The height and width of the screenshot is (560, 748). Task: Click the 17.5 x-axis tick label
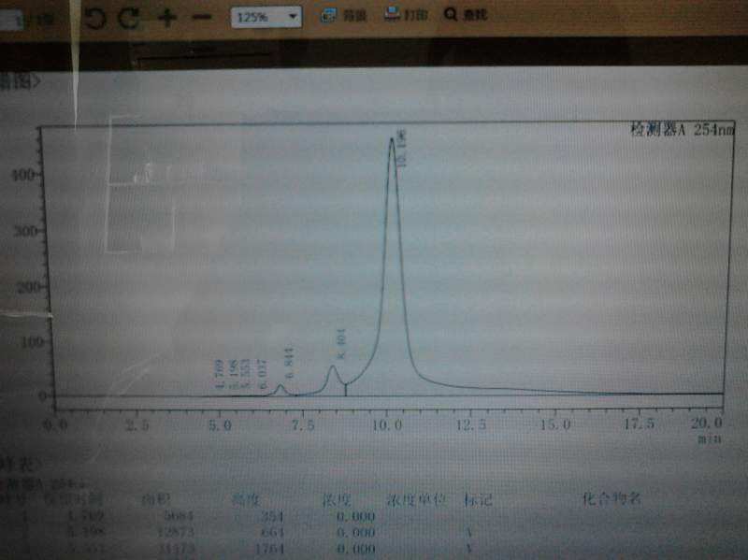click(x=640, y=424)
